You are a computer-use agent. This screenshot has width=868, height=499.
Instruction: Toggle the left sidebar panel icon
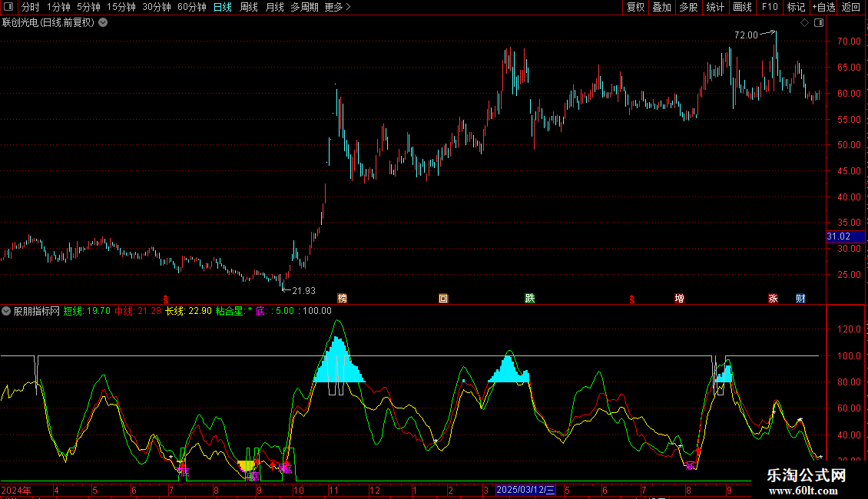click(x=8, y=7)
